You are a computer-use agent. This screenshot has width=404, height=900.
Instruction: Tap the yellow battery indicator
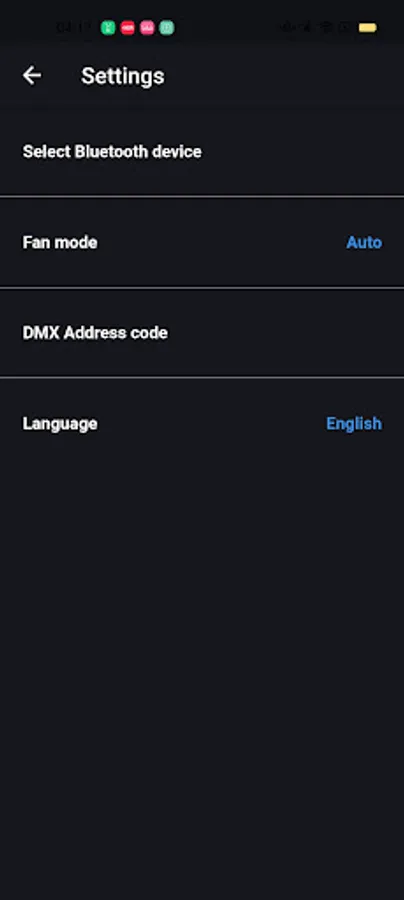click(368, 28)
